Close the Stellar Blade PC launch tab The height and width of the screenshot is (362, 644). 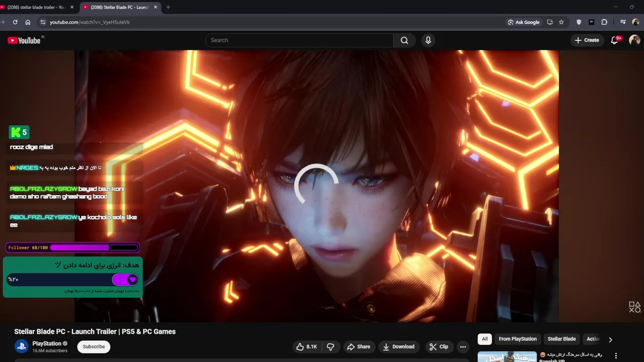pyautogui.click(x=155, y=7)
